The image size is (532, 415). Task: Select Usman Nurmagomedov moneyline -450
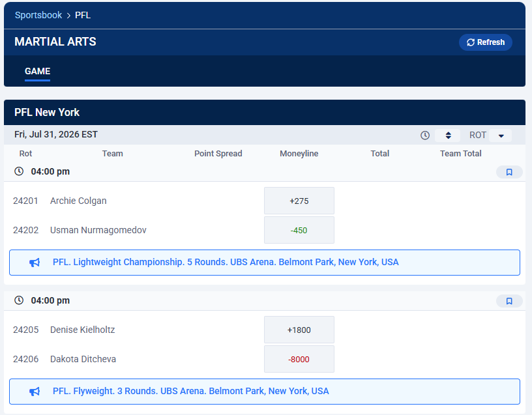pos(299,230)
